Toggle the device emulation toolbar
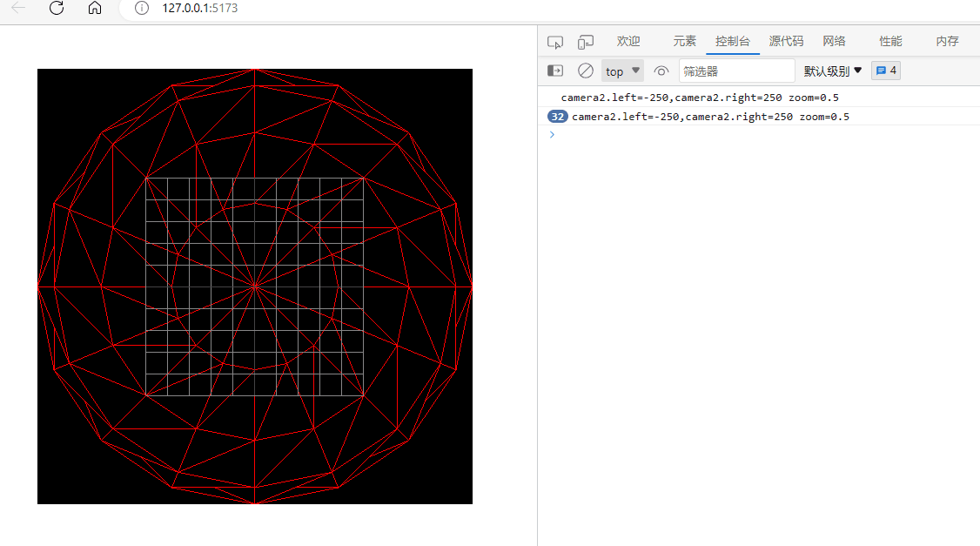Screen dimensions: 980x546 tap(585, 41)
